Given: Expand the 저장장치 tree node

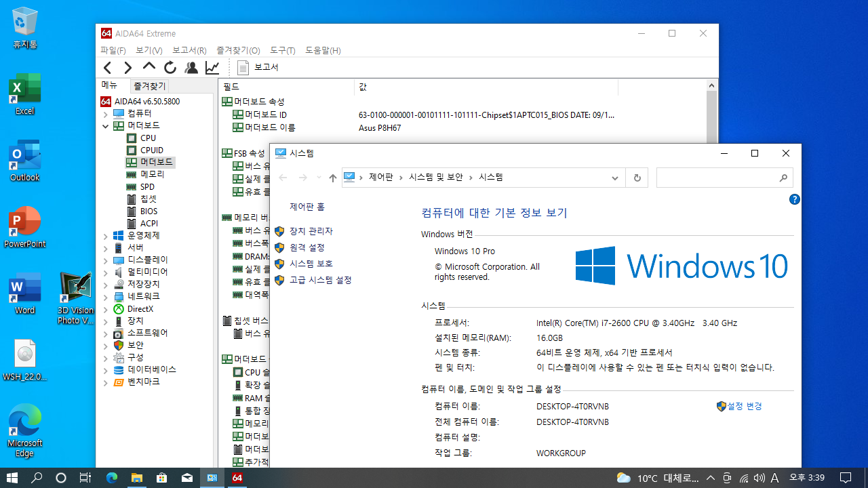Looking at the screenshot, I should (105, 285).
